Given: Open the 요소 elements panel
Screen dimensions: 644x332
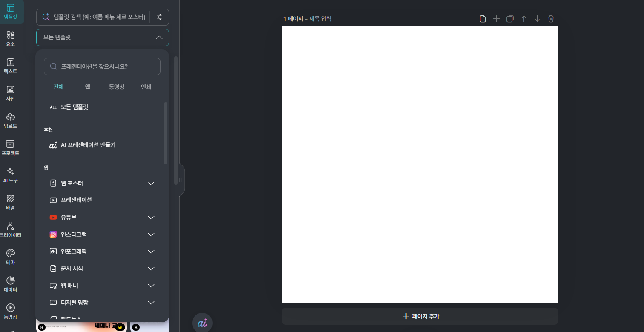Looking at the screenshot, I should [11, 39].
